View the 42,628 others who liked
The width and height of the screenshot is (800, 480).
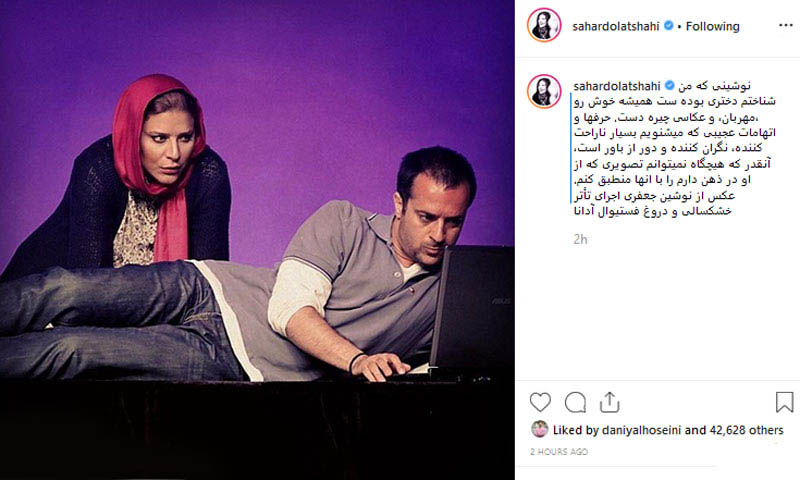[746, 430]
